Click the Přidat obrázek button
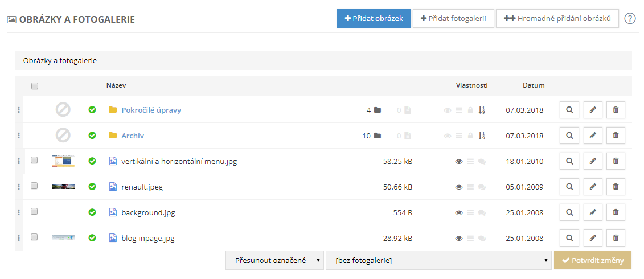 click(x=374, y=18)
